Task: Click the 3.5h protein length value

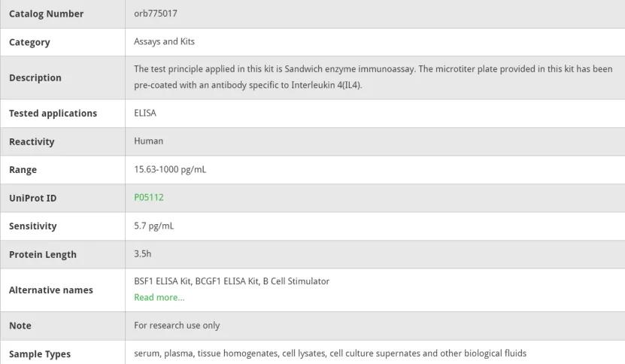Action: click(142, 254)
